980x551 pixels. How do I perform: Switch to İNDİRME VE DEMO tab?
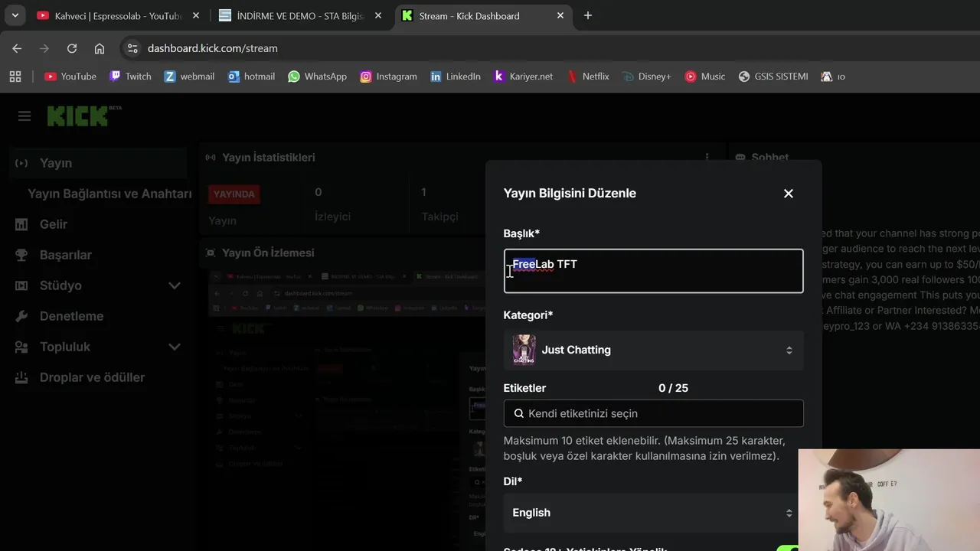pos(300,15)
